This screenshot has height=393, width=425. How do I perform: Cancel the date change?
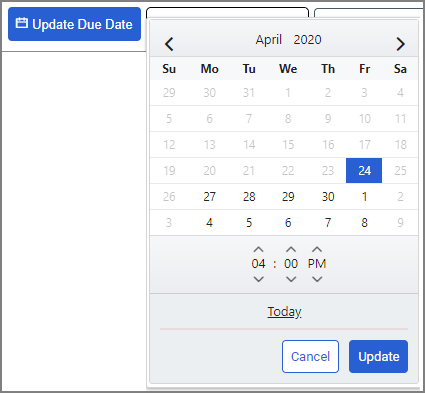(x=310, y=356)
